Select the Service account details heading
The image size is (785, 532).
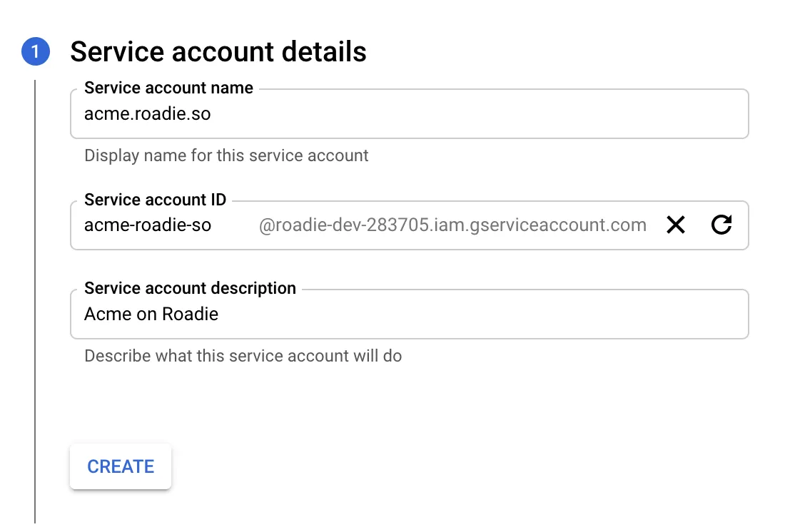tap(219, 51)
